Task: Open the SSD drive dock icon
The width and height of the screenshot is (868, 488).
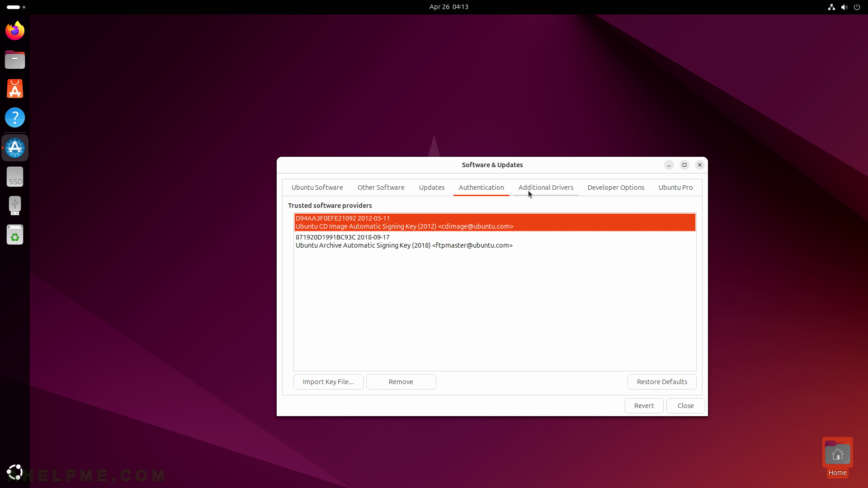Action: click(15, 177)
